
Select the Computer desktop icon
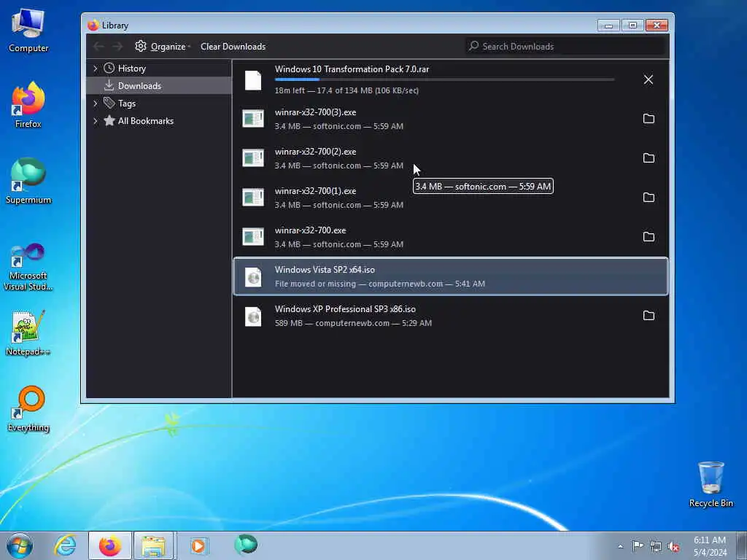(28, 29)
